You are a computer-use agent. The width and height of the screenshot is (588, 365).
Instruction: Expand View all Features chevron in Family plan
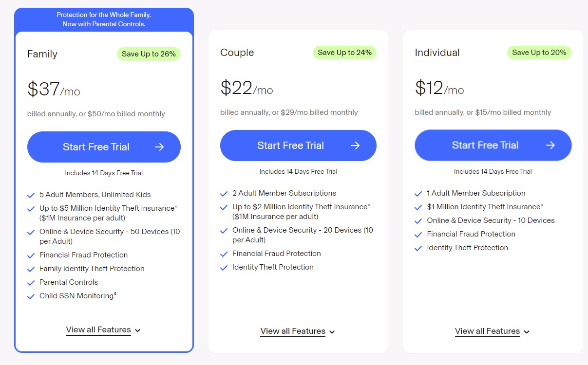137,330
